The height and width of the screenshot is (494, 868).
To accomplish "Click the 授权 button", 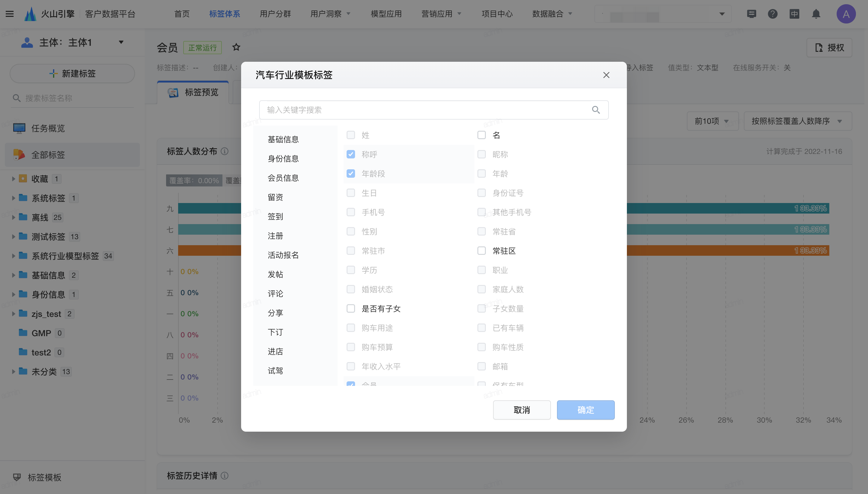I will pos(829,48).
